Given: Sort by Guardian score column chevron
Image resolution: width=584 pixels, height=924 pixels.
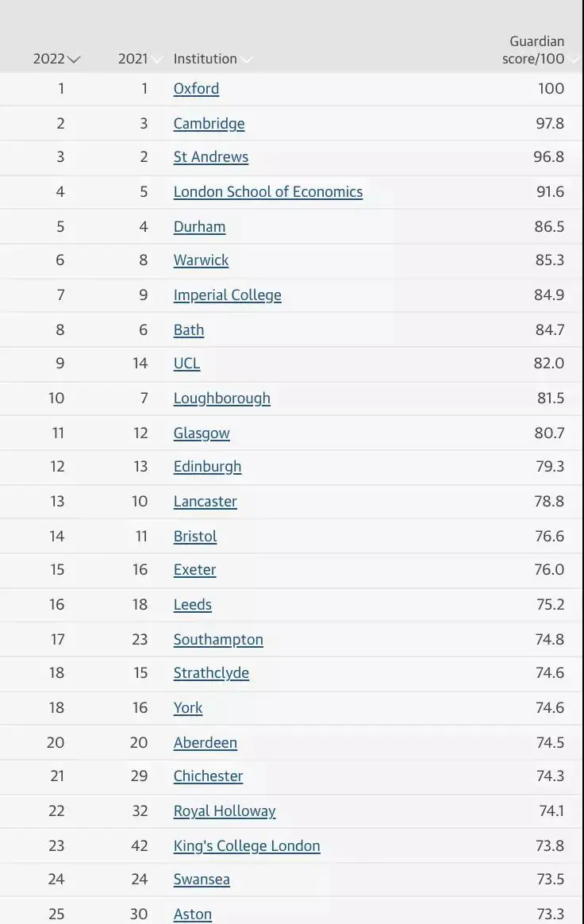Looking at the screenshot, I should click(x=574, y=60).
